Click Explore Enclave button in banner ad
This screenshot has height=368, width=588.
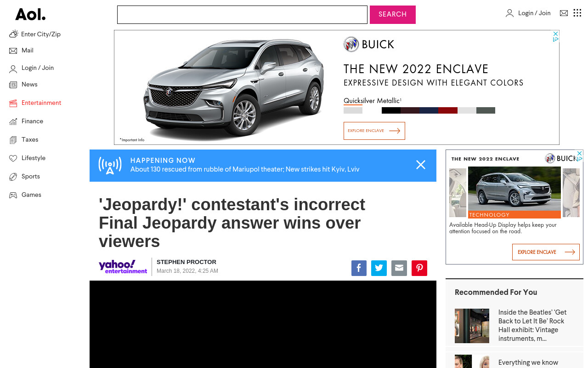[x=374, y=131]
